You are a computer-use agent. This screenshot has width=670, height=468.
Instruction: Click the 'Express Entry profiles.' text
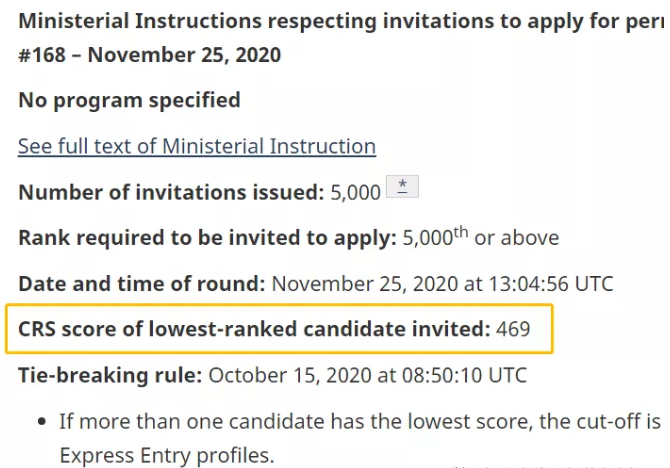point(166,456)
